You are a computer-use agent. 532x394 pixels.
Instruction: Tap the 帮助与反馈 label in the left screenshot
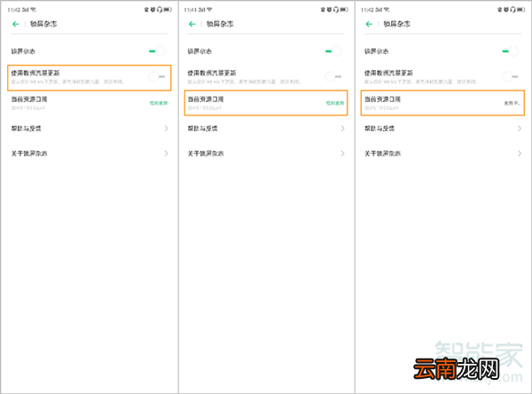tap(26, 129)
